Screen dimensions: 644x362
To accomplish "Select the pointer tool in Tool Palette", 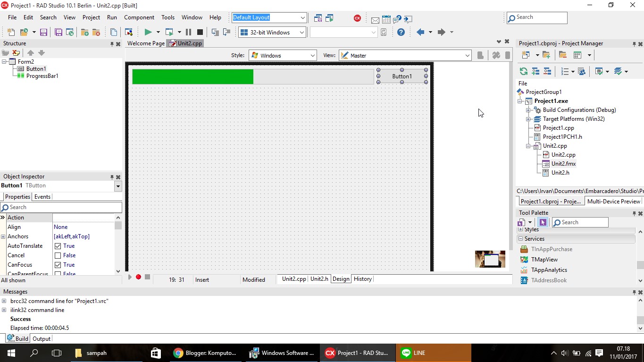I will (x=543, y=222).
